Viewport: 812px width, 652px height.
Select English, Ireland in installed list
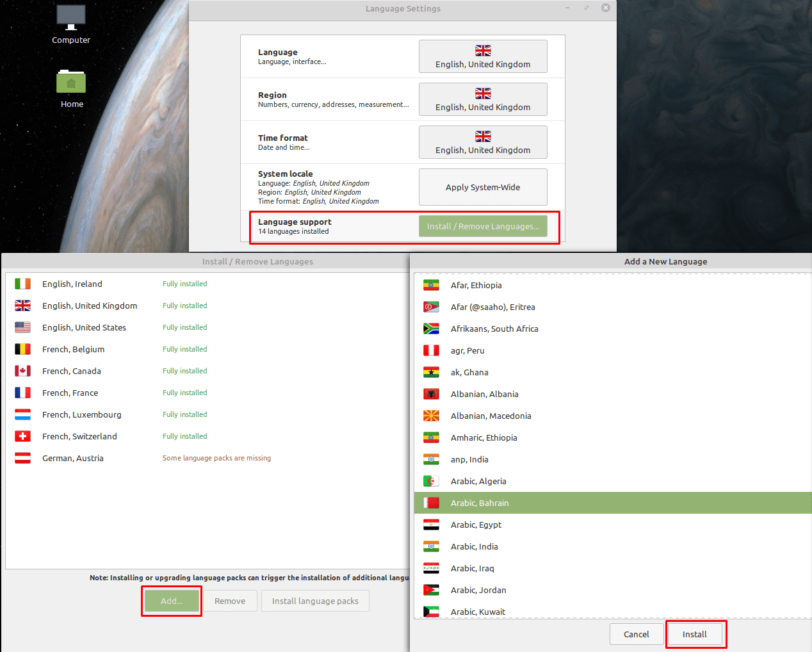[x=207, y=284]
